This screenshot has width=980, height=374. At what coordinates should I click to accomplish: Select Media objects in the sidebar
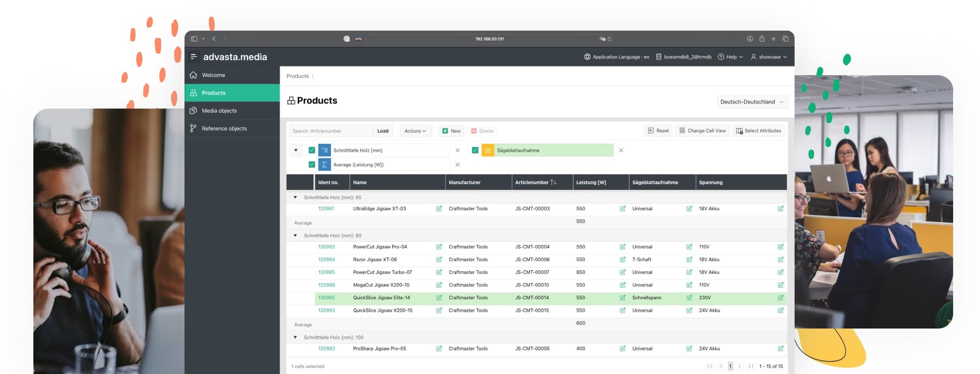coord(232,110)
